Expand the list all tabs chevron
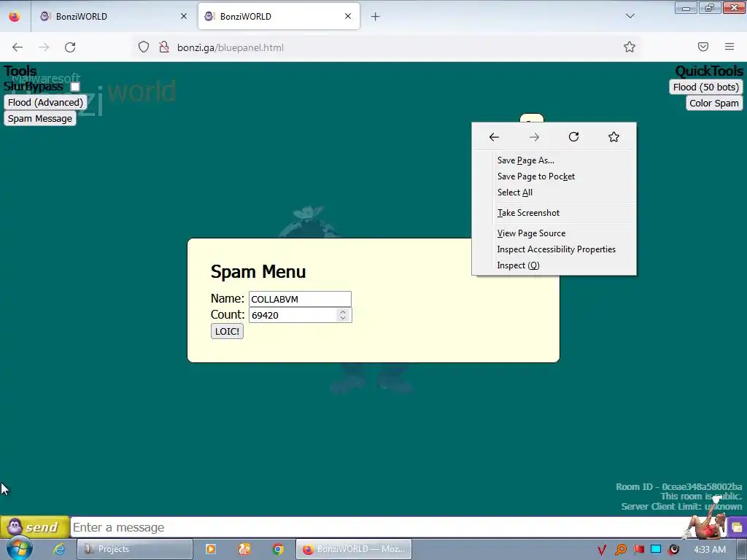 pos(630,16)
